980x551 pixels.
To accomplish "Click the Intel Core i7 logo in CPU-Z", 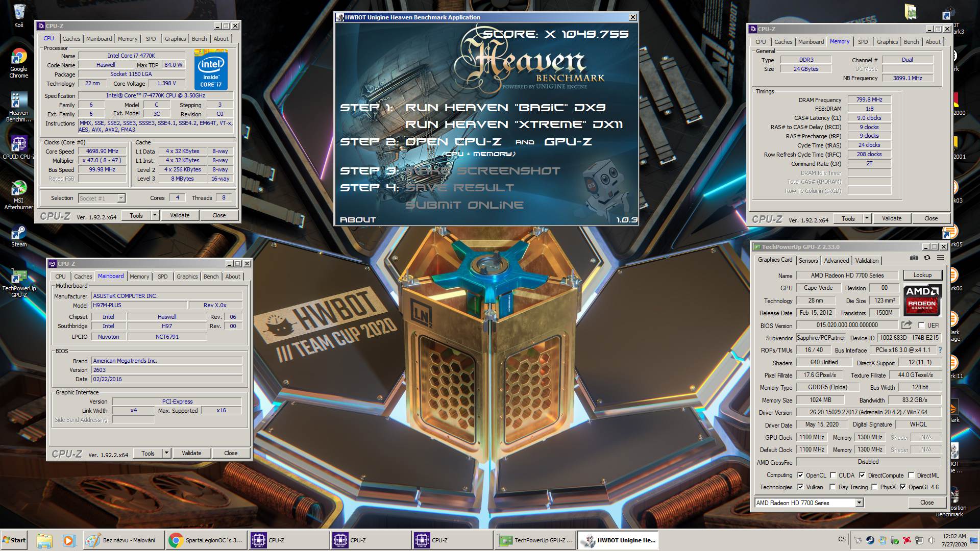I will coord(211,70).
